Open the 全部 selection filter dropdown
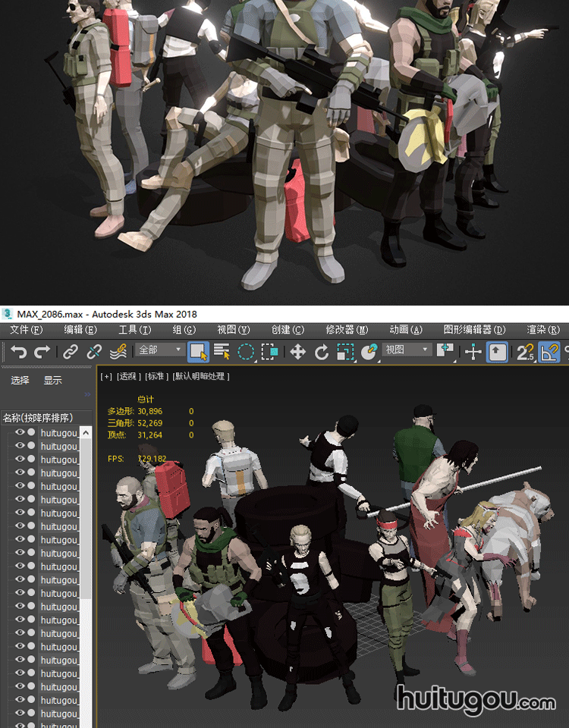 pyautogui.click(x=160, y=350)
